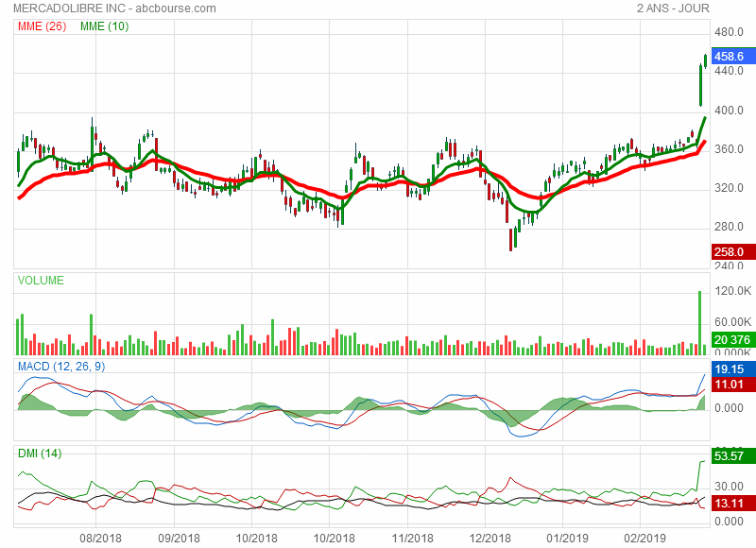Screen dimensions: 756x548
Task: Click the MACD (12, 26, 9) label
Action: click(61, 367)
